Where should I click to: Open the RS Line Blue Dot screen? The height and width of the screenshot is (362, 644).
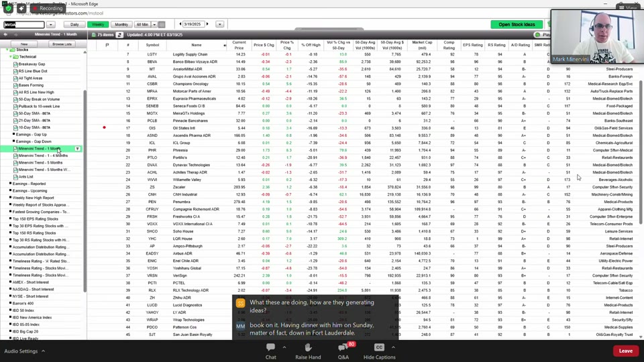pyautogui.click(x=33, y=71)
